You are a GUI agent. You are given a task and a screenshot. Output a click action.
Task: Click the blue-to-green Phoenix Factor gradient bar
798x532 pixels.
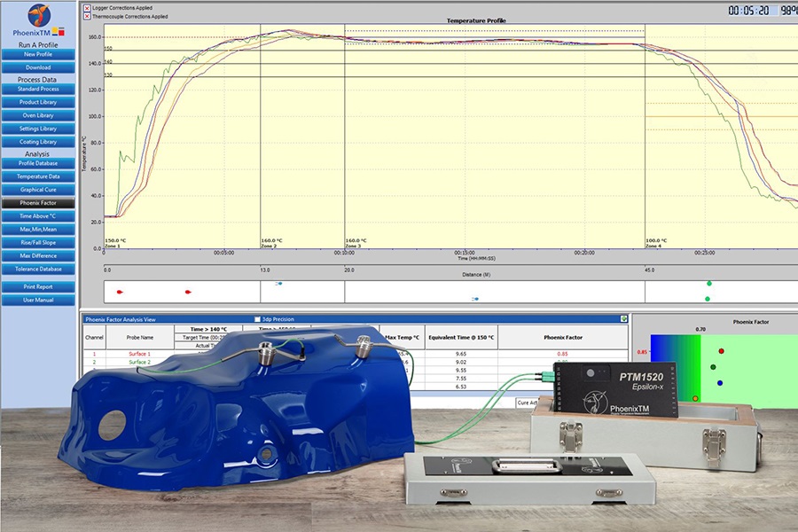coord(676,368)
